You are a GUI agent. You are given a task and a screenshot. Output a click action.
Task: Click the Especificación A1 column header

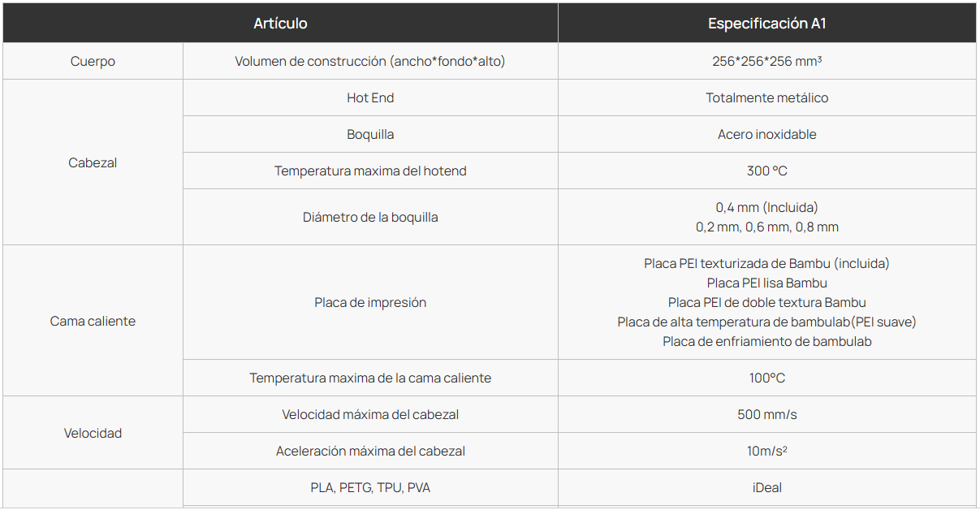tap(766, 24)
